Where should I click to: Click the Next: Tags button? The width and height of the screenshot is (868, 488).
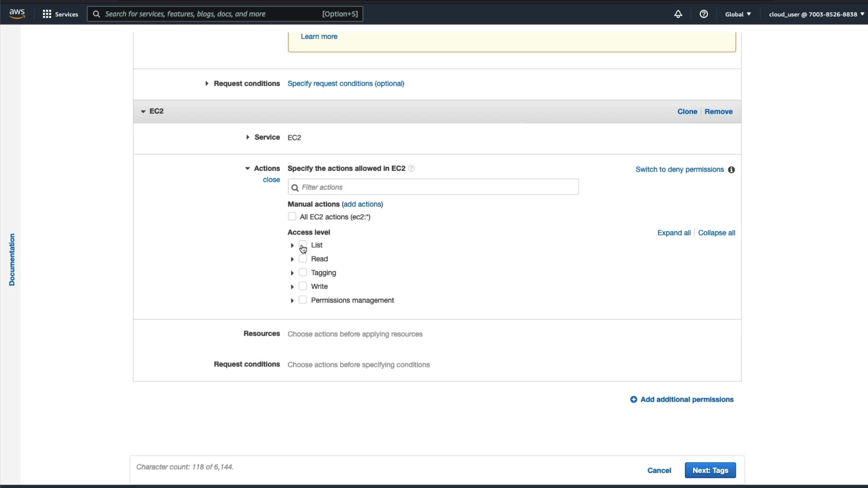pyautogui.click(x=710, y=470)
